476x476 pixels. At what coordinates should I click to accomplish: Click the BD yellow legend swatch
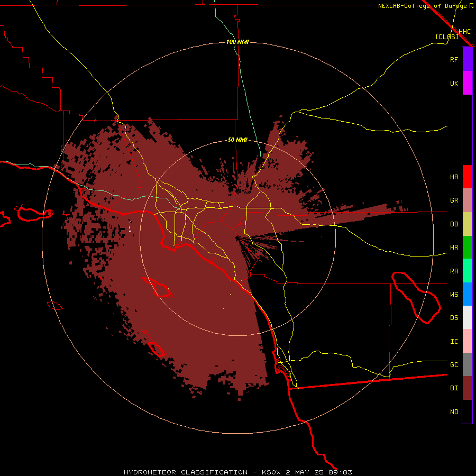[x=467, y=224]
